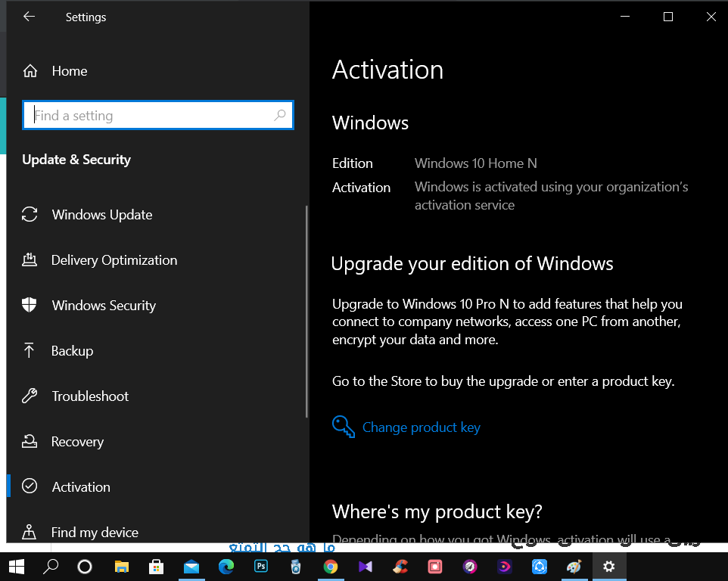Launch Microsoft Edge from taskbar
728x581 pixels.
[x=226, y=567]
